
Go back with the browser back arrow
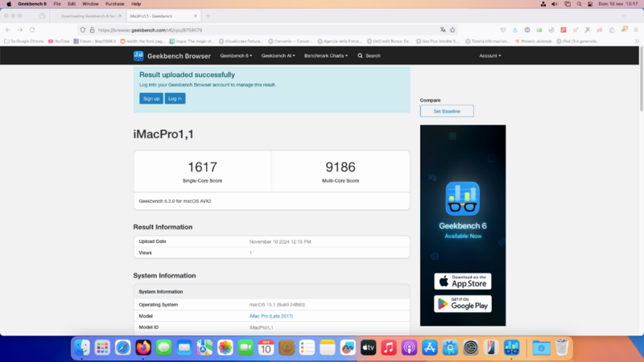8,30
